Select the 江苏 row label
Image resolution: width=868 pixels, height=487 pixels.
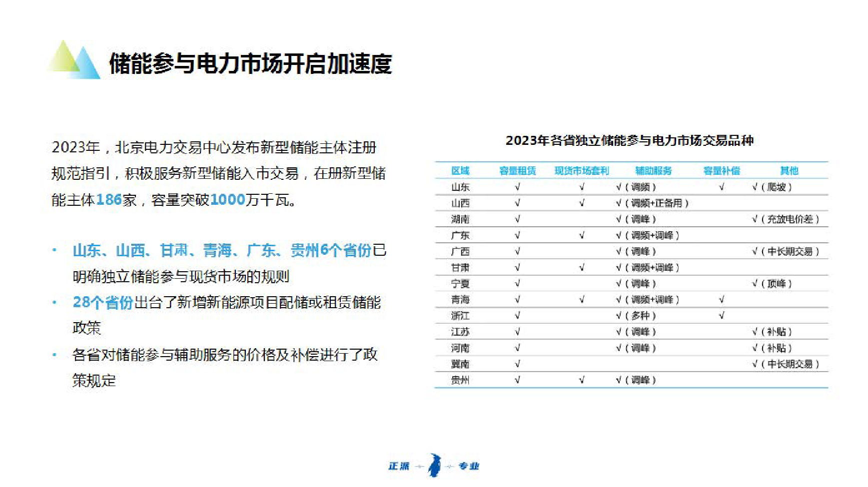point(460,332)
